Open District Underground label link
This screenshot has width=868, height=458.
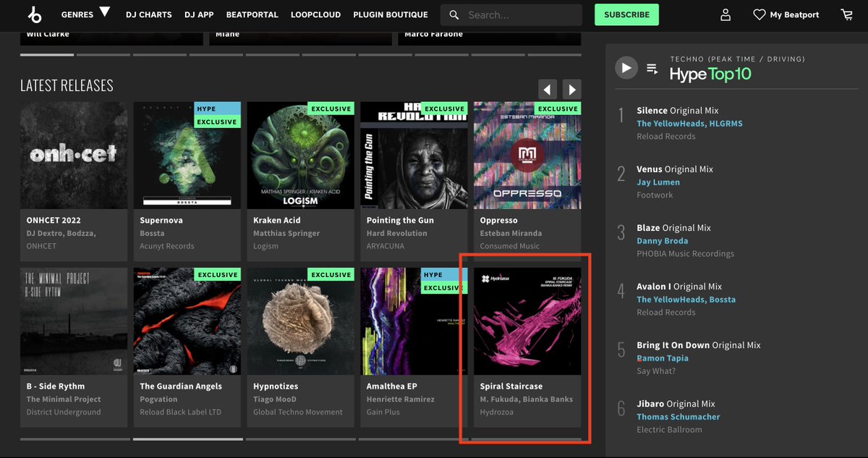click(64, 412)
